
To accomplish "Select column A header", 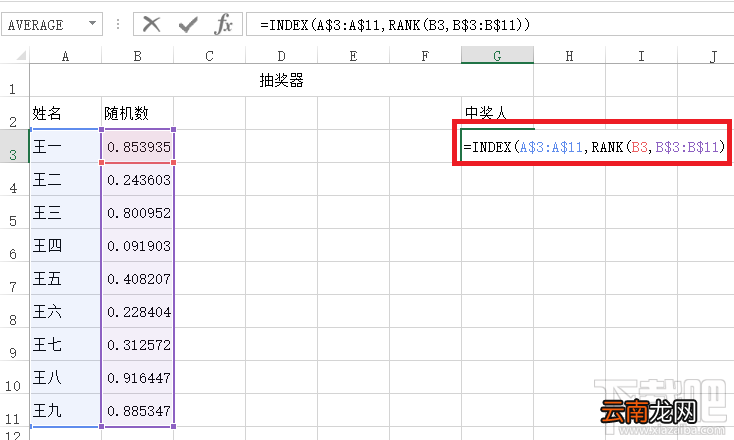I will click(x=65, y=56).
